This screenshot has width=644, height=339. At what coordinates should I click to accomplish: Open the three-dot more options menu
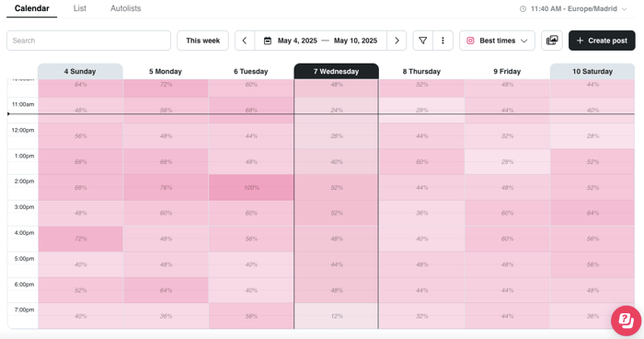[x=443, y=41]
